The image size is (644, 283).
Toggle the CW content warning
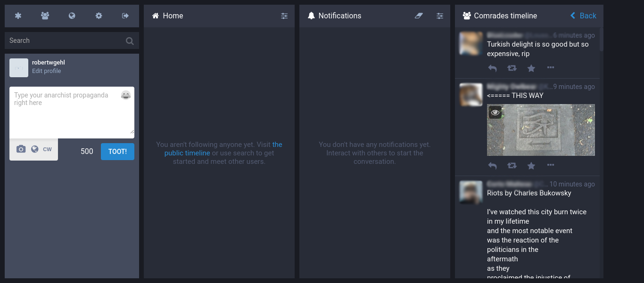tap(47, 149)
